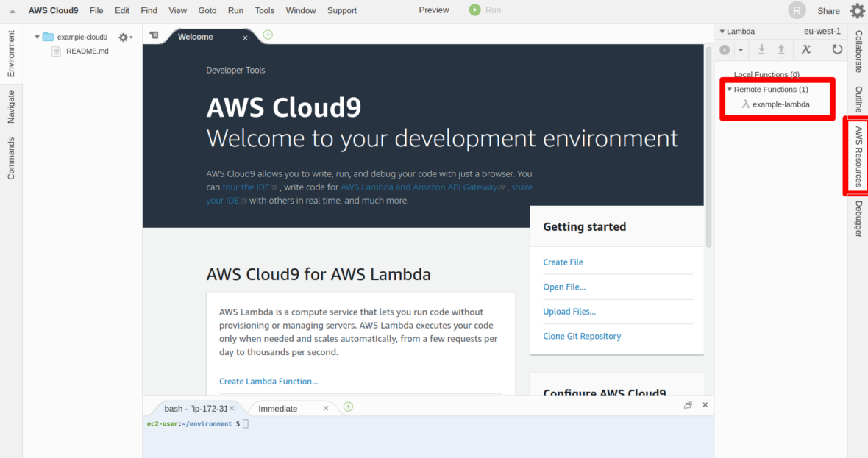Open the run options dropdown arrow in Lambda toolbar
The height and width of the screenshot is (458, 868).
(741, 50)
